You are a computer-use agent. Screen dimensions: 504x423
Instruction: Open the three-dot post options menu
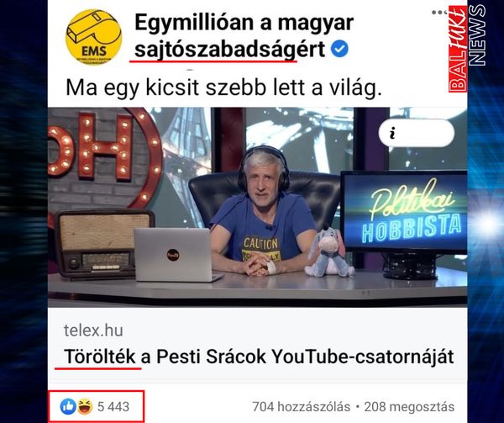coord(439,13)
